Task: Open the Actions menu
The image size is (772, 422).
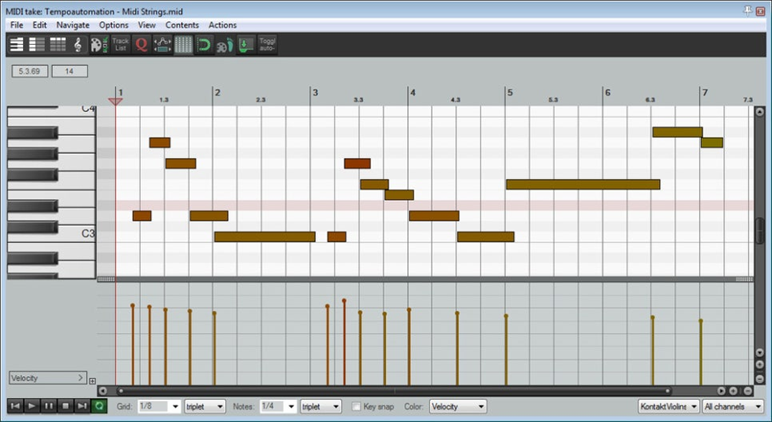Action: pos(222,25)
